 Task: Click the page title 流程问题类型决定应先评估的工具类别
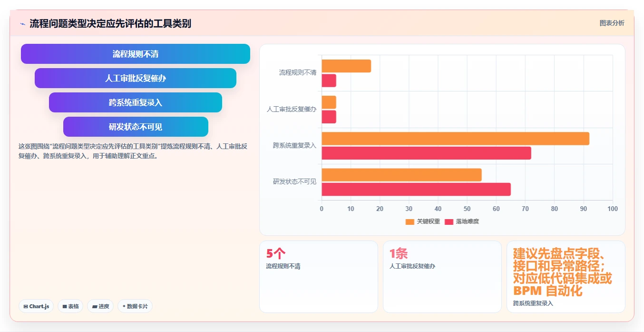click(x=110, y=23)
